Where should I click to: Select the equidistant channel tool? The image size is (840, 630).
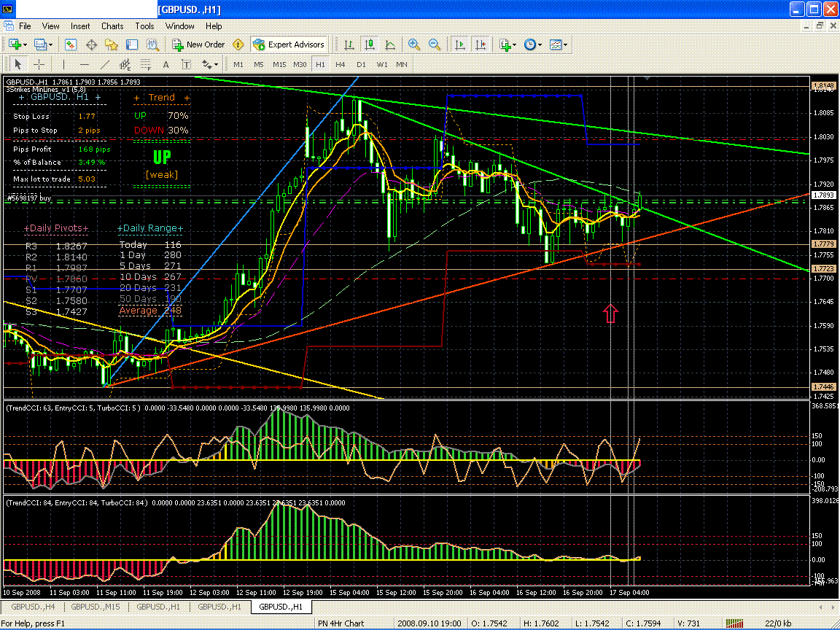tap(125, 65)
